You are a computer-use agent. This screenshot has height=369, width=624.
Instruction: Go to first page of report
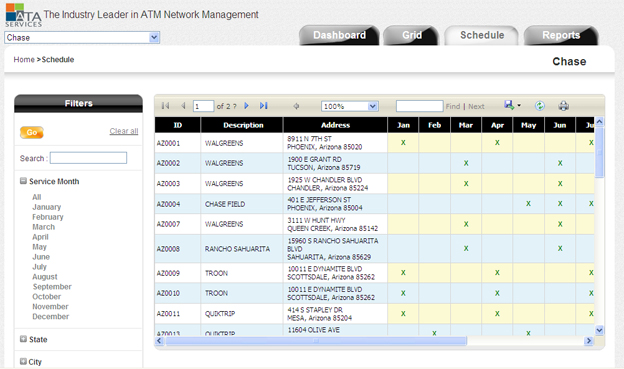pyautogui.click(x=166, y=106)
